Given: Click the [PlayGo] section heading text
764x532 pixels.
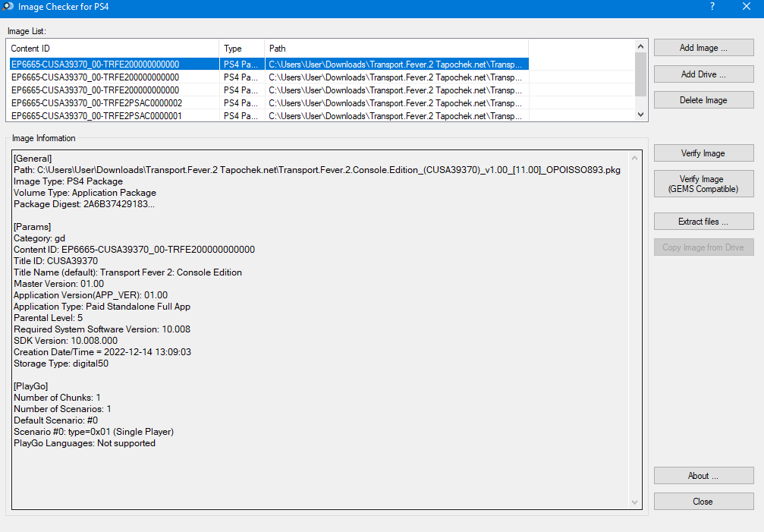Looking at the screenshot, I should [30, 386].
